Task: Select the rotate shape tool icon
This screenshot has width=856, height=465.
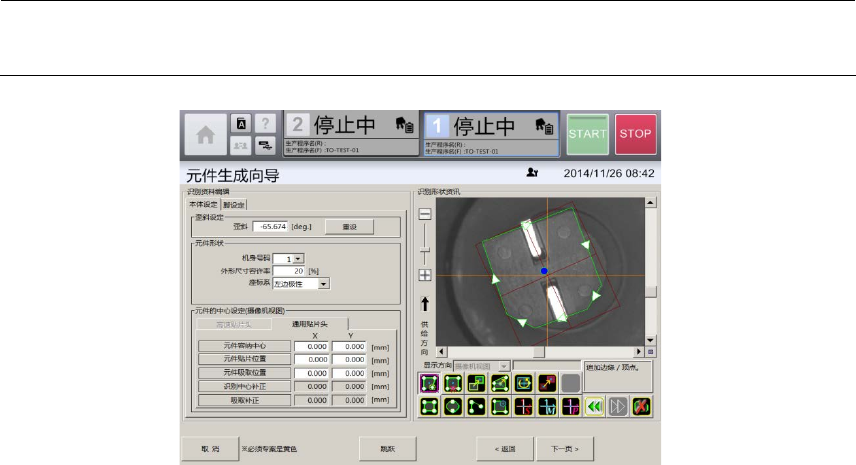Action: pos(521,381)
